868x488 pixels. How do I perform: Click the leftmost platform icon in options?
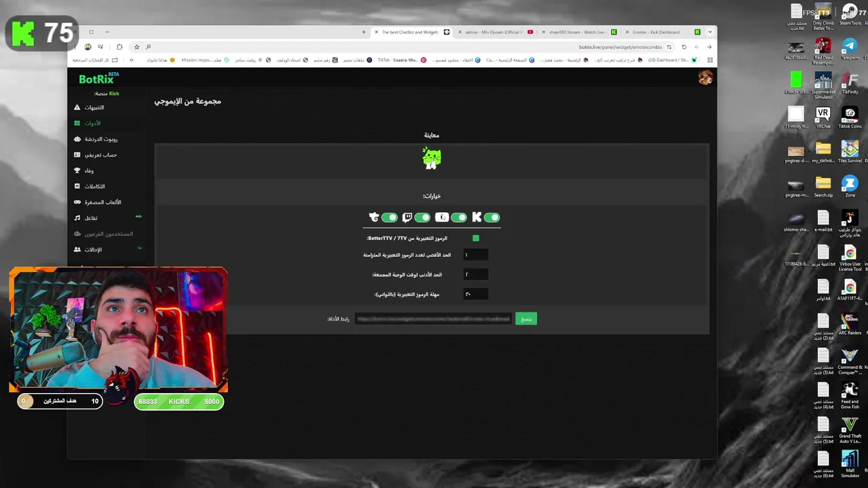pos(374,218)
